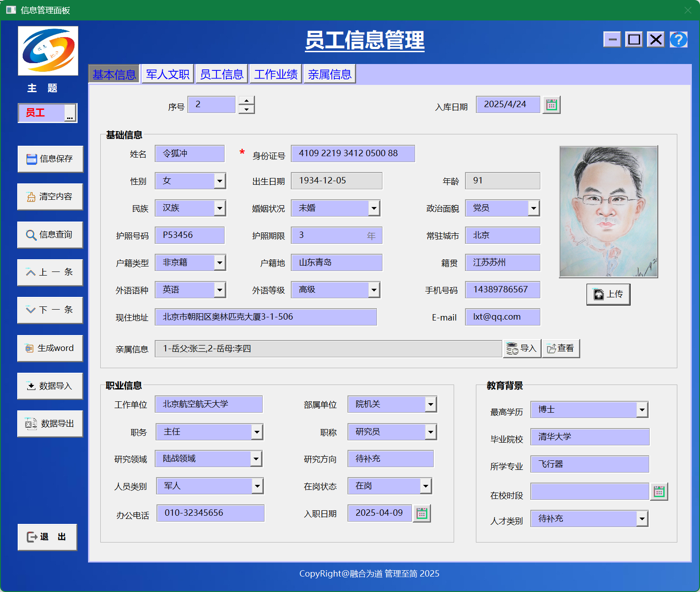Click the 常驻城市 field
The width and height of the screenshot is (700, 592).
click(503, 235)
